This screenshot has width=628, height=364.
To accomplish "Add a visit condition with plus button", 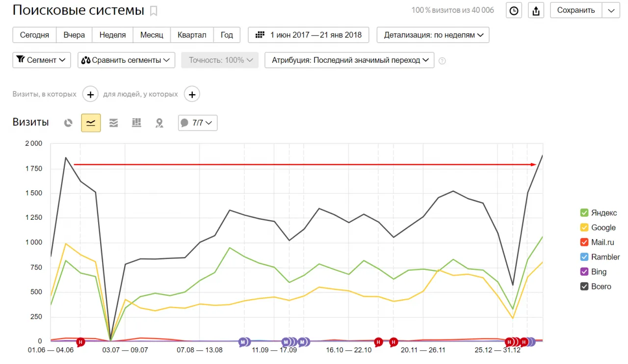I will [90, 94].
